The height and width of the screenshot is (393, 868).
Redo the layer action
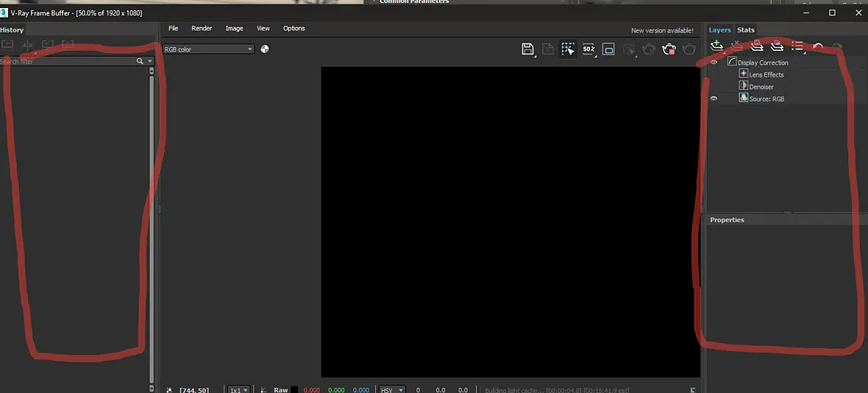[x=838, y=46]
